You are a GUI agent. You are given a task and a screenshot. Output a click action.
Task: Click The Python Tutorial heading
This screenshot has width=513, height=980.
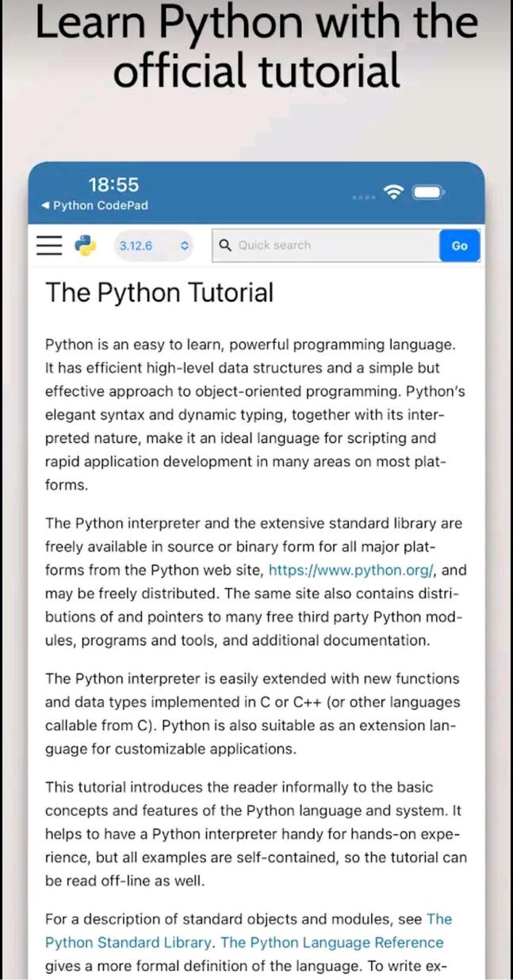[x=159, y=293]
